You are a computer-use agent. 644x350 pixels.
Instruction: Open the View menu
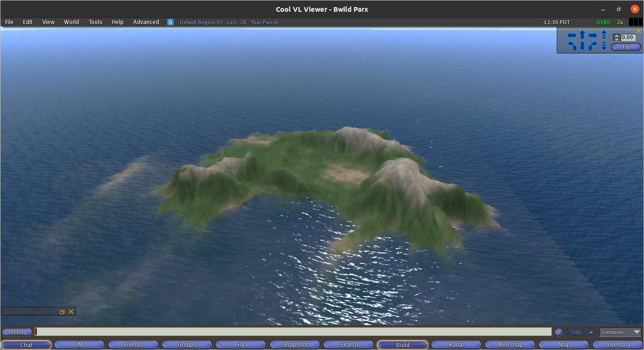(x=48, y=22)
